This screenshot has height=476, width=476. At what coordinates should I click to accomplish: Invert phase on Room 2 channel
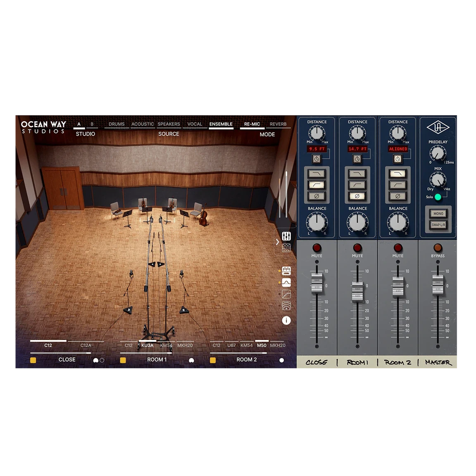[x=397, y=196]
